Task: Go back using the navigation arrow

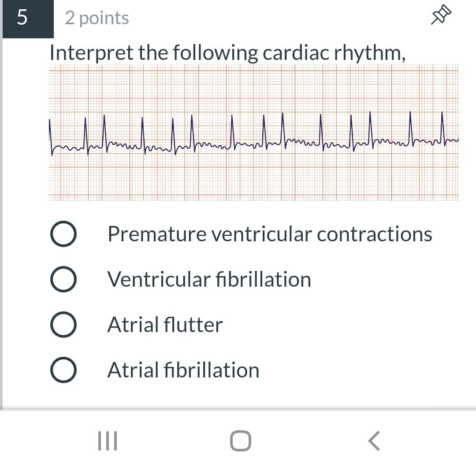Action: point(374,440)
